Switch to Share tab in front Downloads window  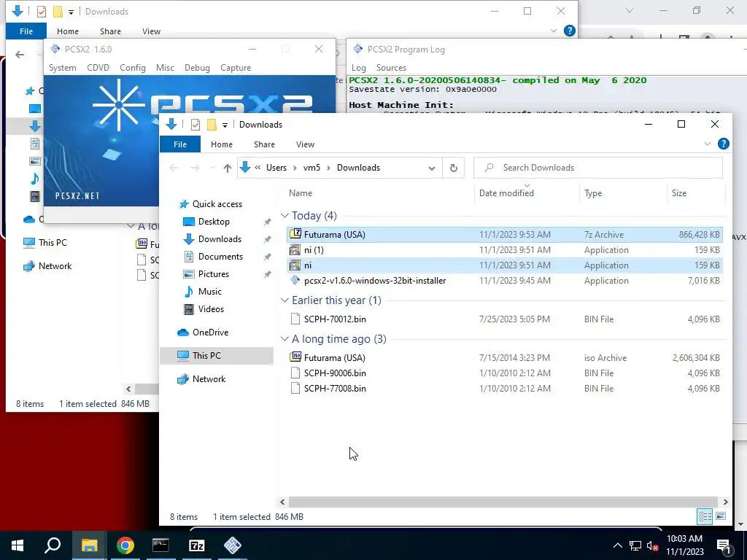[264, 144]
